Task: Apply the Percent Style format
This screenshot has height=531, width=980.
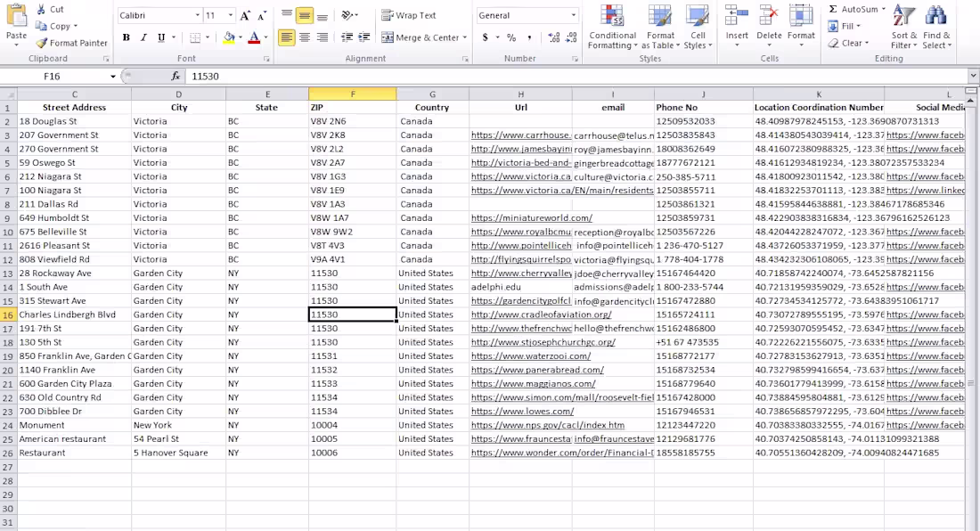Action: pos(513,39)
